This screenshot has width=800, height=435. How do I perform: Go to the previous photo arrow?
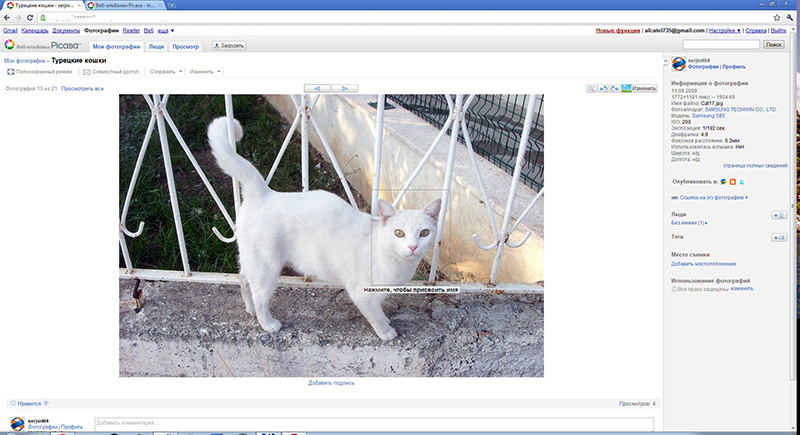[317, 88]
